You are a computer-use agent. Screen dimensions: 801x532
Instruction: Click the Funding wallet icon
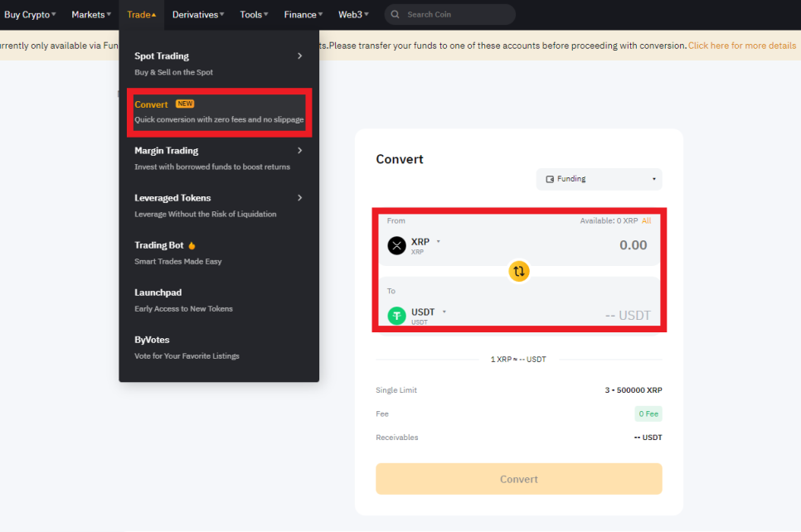click(550, 179)
